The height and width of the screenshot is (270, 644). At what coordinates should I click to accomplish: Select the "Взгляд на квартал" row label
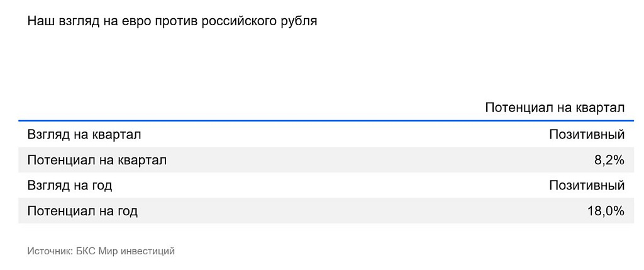[84, 134]
